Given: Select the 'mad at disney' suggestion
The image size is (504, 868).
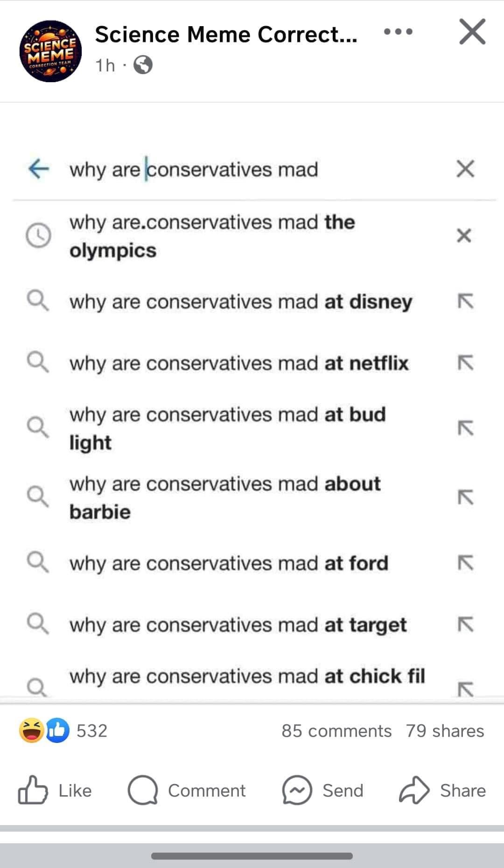Looking at the screenshot, I should coord(240,301).
